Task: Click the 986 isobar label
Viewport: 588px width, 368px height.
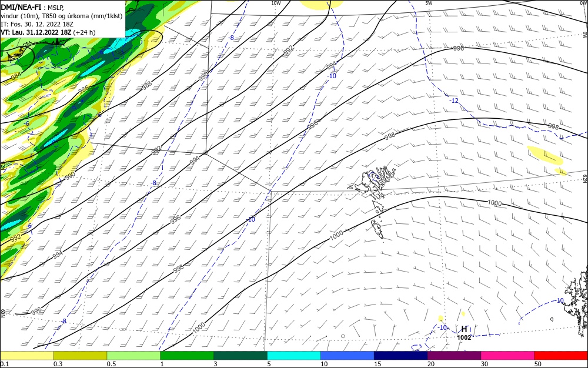Action: click(83, 89)
